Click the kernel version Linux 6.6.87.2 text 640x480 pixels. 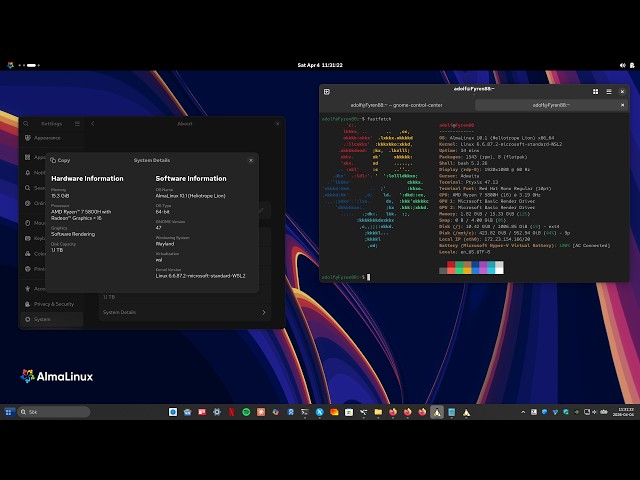click(200, 276)
